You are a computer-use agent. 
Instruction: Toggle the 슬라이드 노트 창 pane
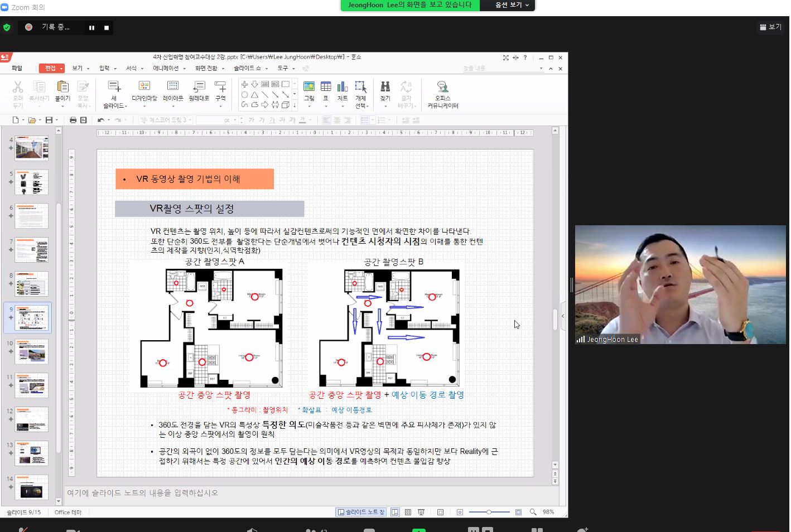(x=361, y=512)
